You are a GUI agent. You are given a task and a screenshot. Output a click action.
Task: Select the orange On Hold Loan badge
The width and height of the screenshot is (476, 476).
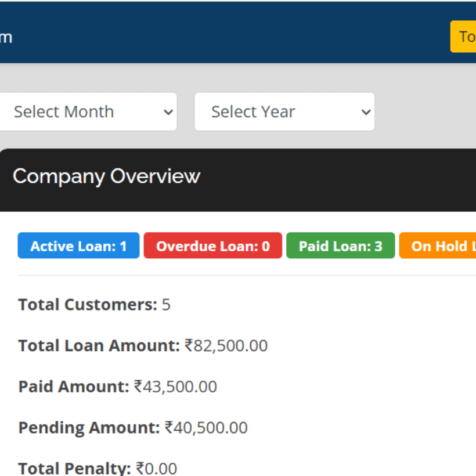pos(441,245)
